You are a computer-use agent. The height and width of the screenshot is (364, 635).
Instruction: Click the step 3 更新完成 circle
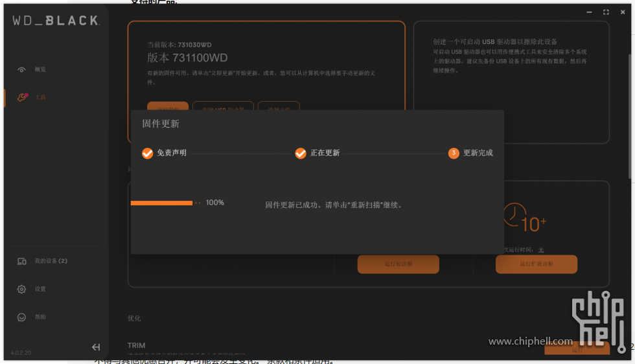pos(454,153)
